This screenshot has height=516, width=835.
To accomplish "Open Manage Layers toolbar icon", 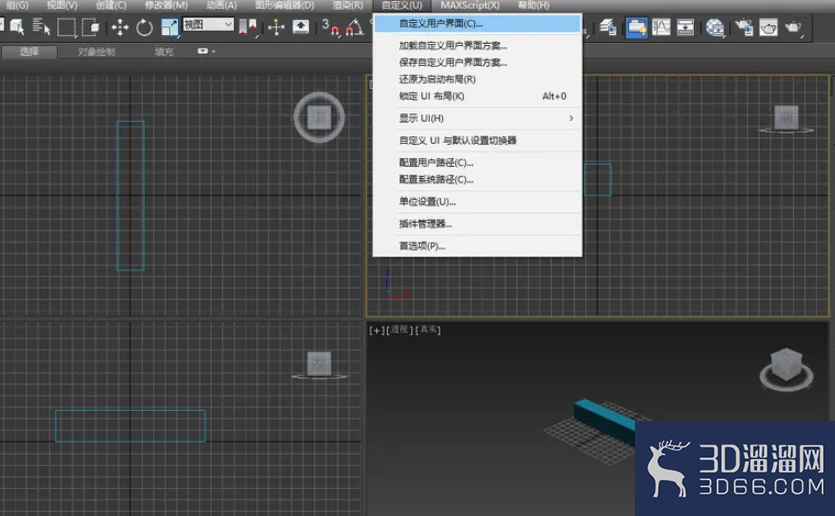I will [608, 27].
